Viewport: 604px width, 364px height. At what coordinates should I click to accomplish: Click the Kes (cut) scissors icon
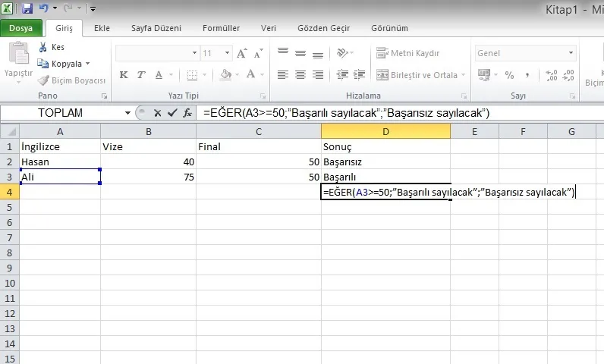point(42,47)
